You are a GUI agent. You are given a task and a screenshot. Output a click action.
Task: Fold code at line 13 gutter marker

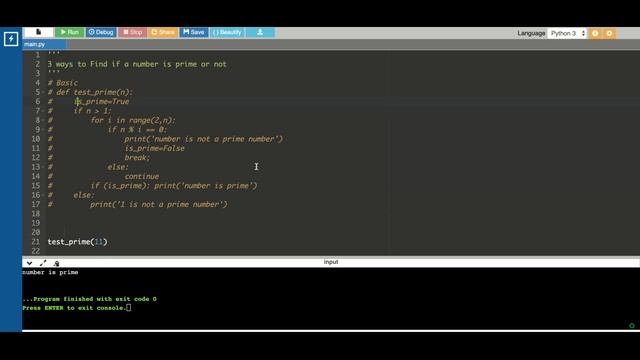point(43,167)
